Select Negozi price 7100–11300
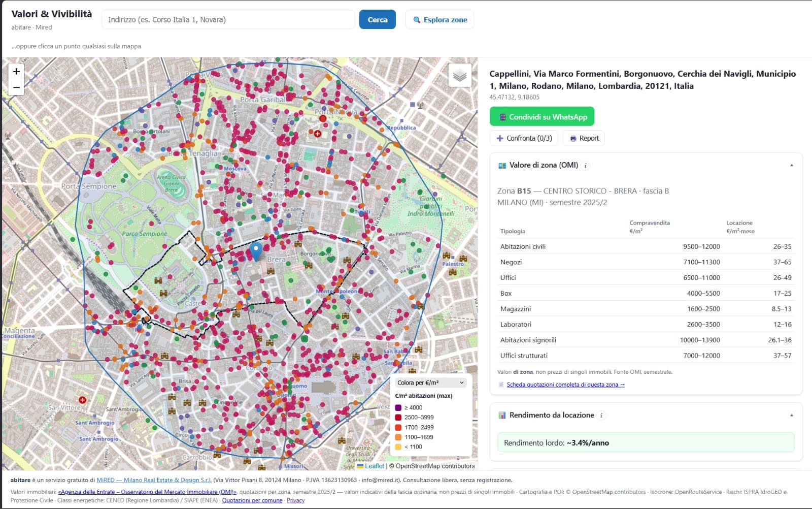 click(x=701, y=262)
